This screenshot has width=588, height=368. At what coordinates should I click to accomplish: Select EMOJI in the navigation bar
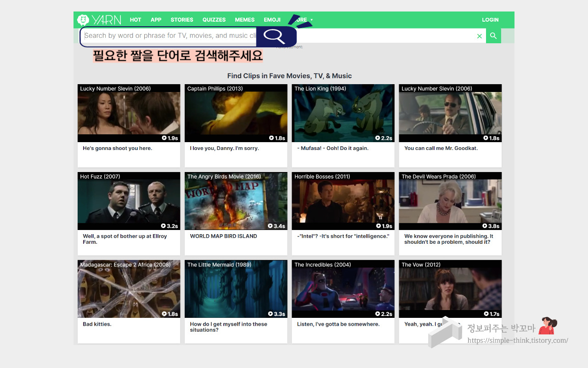(272, 20)
